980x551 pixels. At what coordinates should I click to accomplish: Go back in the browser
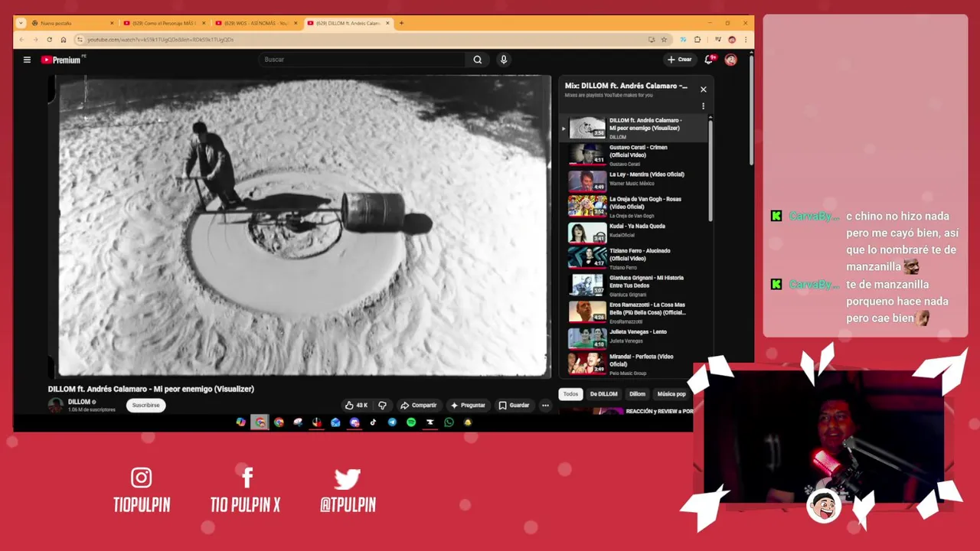coord(21,40)
